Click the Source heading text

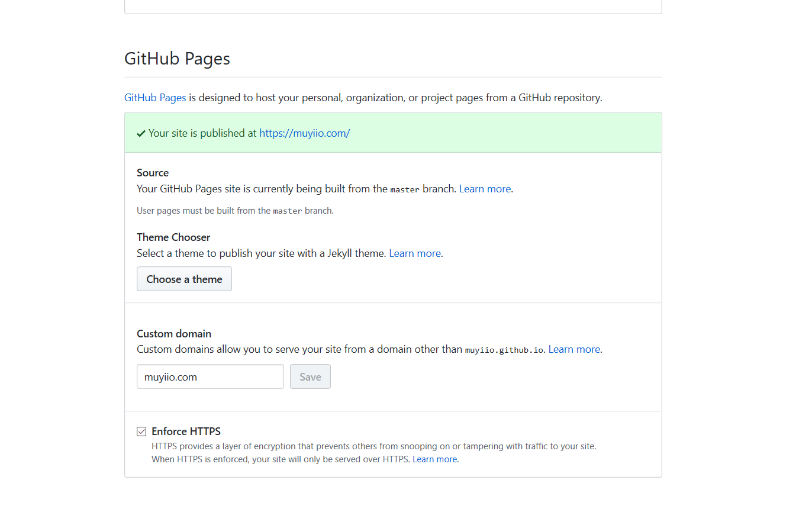(x=153, y=173)
